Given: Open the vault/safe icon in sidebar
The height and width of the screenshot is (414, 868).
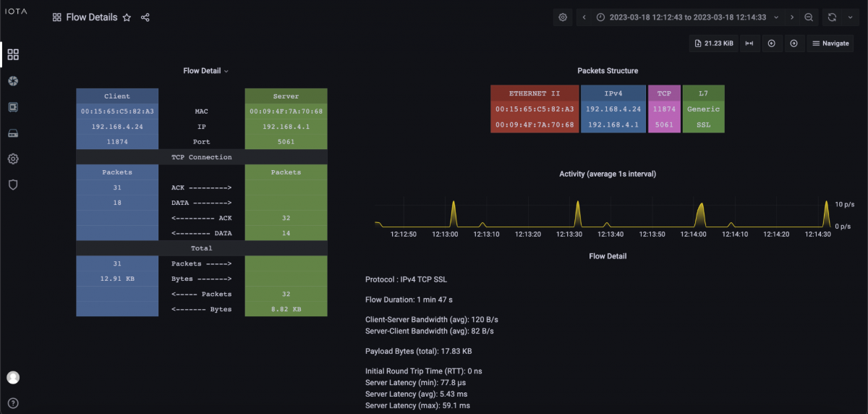Looking at the screenshot, I should pos(13,107).
